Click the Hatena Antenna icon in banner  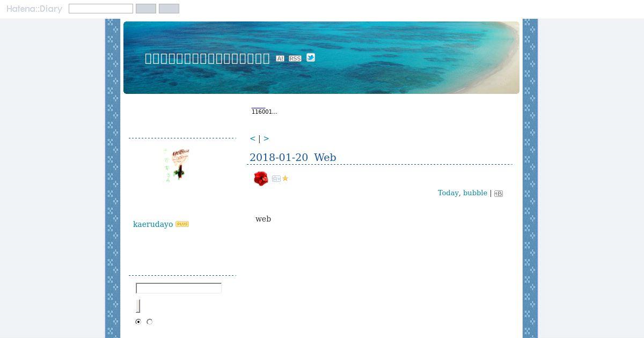[280, 58]
